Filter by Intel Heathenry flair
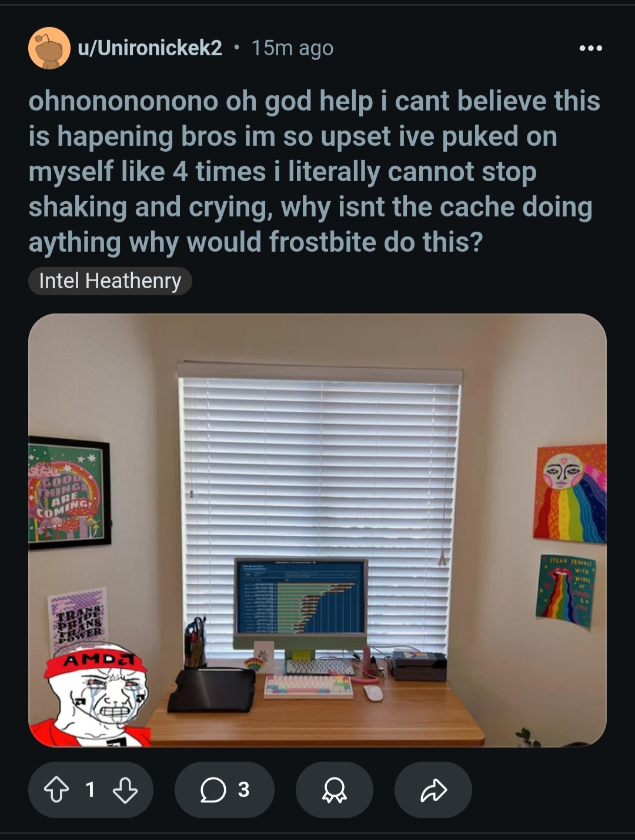The image size is (635, 840). (x=110, y=281)
